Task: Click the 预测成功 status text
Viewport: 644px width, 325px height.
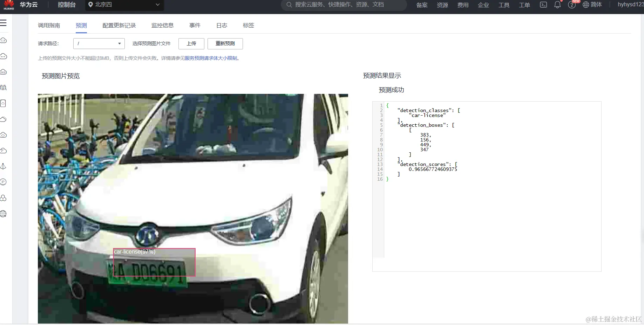Action: point(392,90)
